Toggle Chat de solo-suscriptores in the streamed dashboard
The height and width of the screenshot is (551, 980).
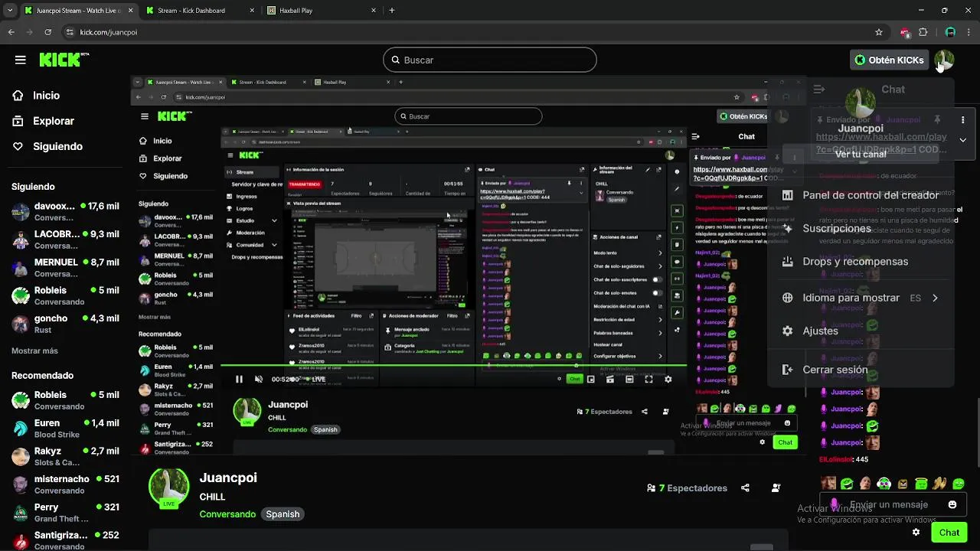[657, 279]
